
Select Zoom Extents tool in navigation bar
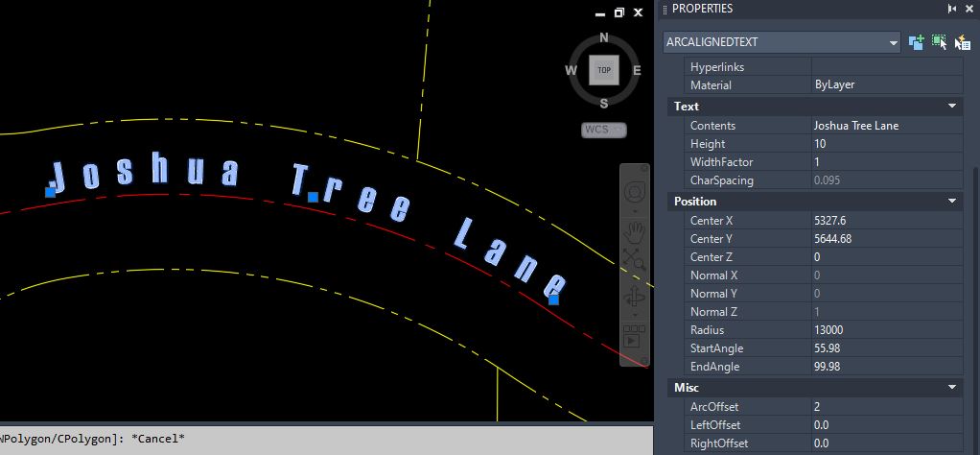[635, 258]
